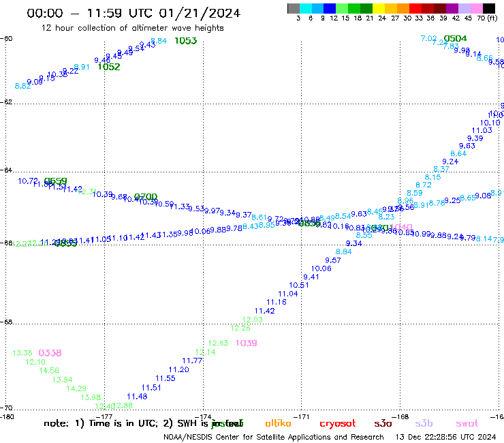Click the wave height value '8.64'
The width and height of the screenshot is (504, 443).
tap(458, 153)
